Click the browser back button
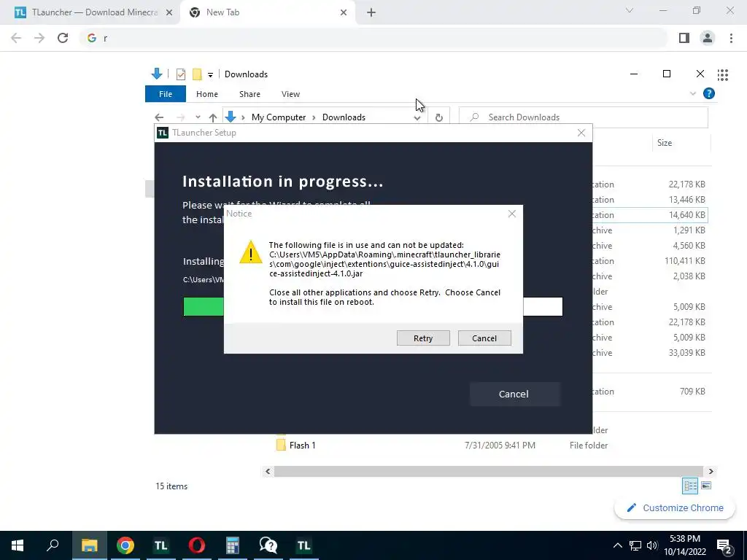 click(x=16, y=38)
